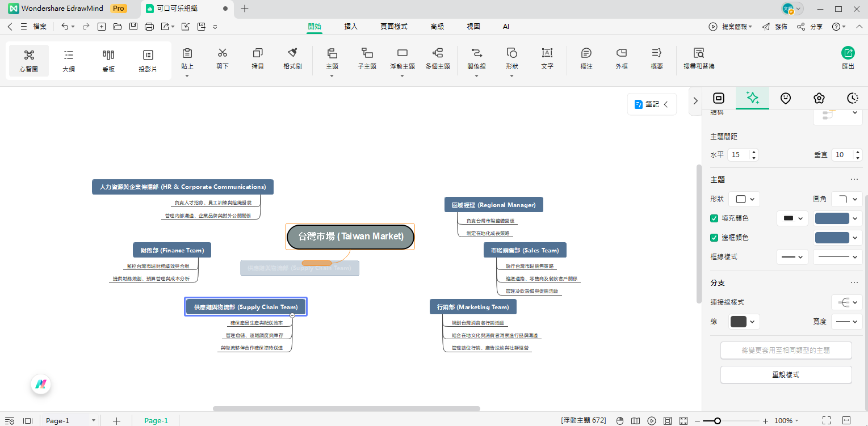The height and width of the screenshot is (426, 868).
Task: Switch to the 插入 ribbon tab
Action: 351,27
